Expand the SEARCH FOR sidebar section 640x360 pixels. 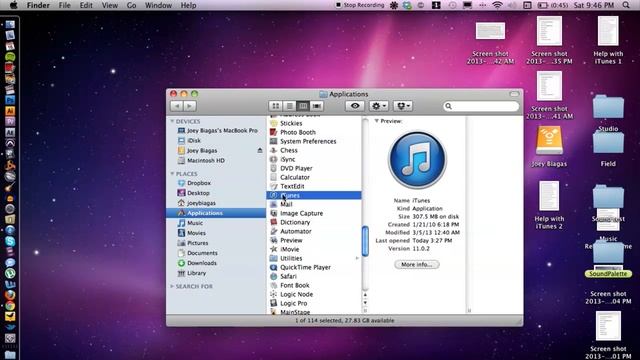(x=172, y=286)
